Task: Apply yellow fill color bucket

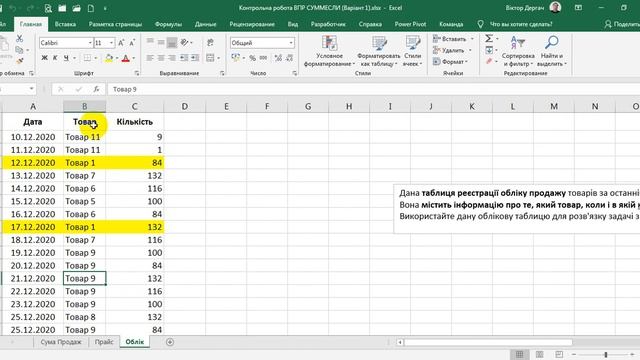Action: pos(109,58)
